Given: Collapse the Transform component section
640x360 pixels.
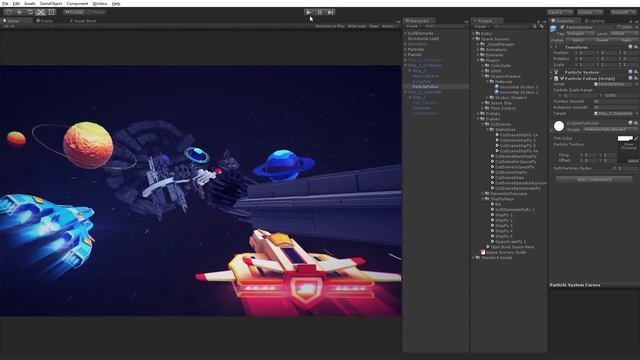Looking at the screenshot, I should tap(552, 47).
